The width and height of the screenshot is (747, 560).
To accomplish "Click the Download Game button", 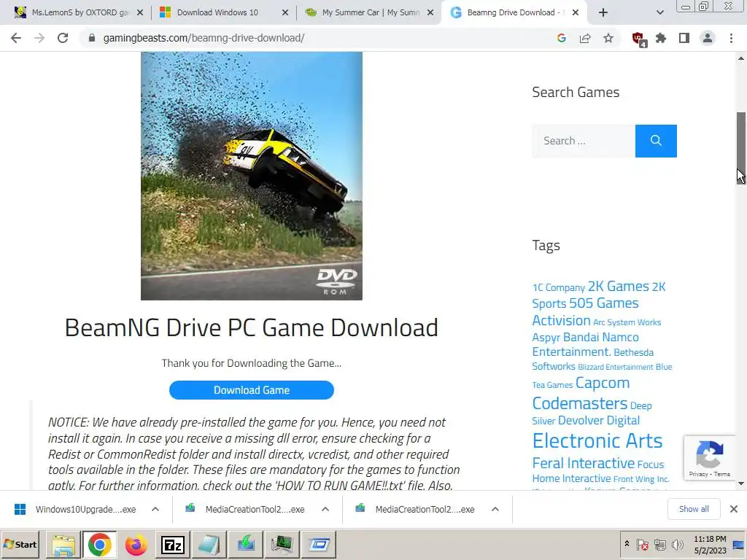I will tap(252, 390).
